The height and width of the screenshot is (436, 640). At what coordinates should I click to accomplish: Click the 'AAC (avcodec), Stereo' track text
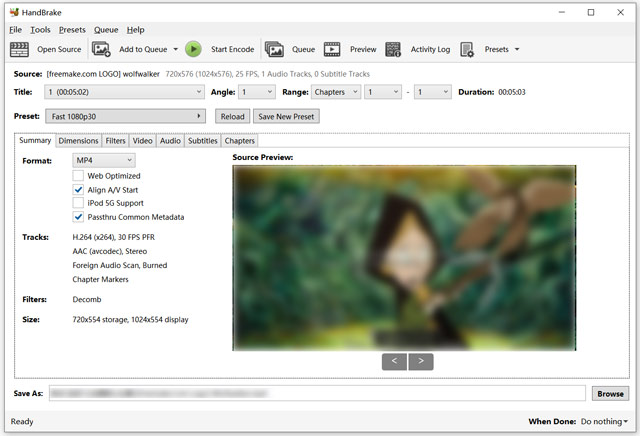click(110, 251)
